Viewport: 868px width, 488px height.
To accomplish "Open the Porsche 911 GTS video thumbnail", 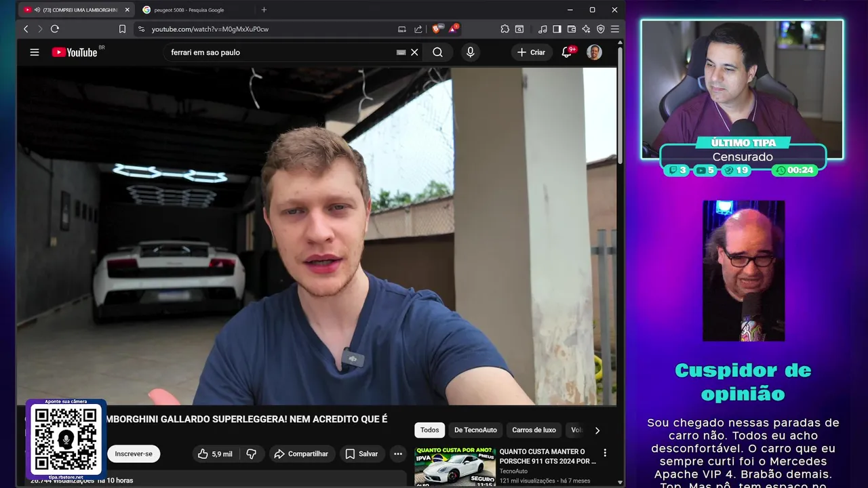I will [x=454, y=466].
